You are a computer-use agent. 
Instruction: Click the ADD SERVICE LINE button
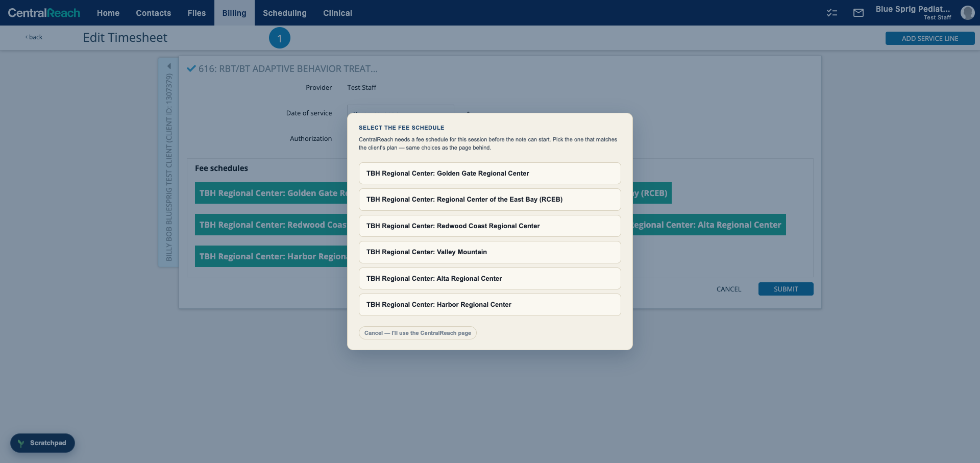point(930,38)
